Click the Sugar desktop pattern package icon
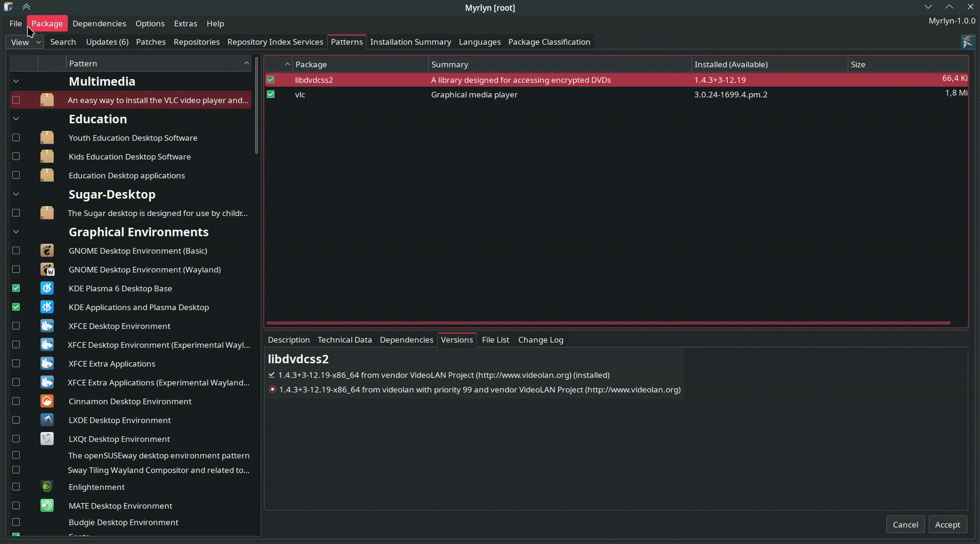This screenshot has width=980, height=544. pyautogui.click(x=47, y=213)
